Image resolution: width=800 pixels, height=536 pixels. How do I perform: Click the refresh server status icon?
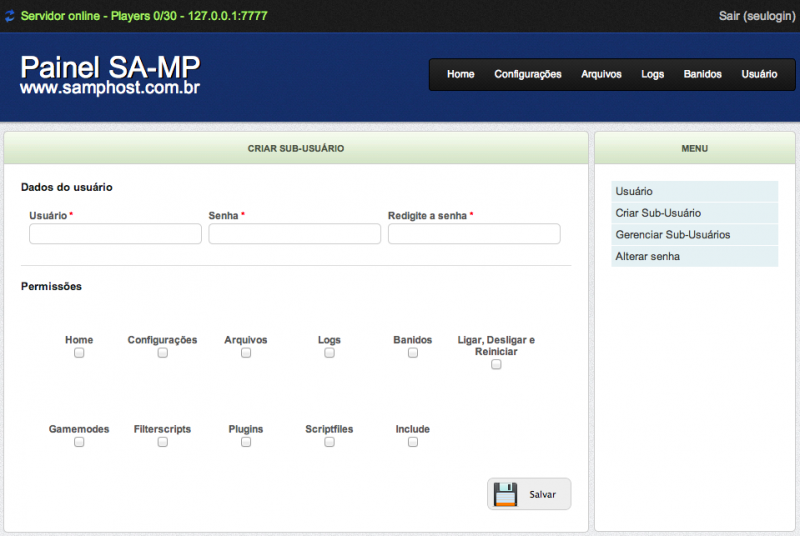tap(10, 16)
